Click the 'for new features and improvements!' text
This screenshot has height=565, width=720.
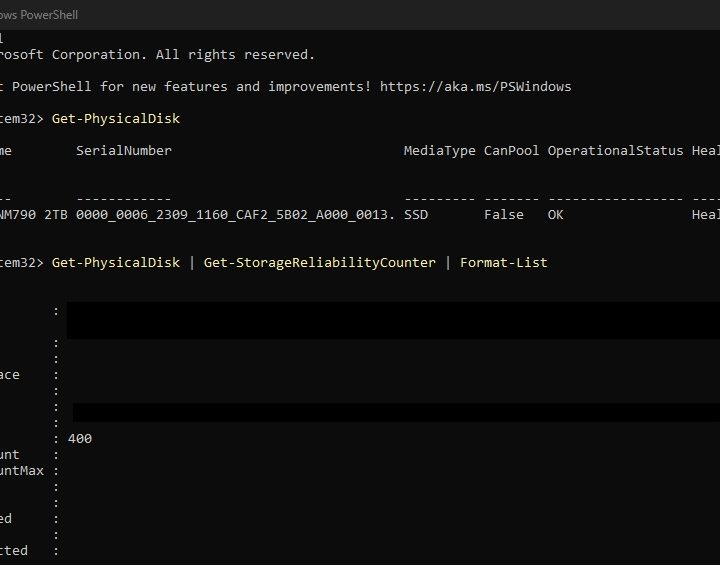[236, 87]
